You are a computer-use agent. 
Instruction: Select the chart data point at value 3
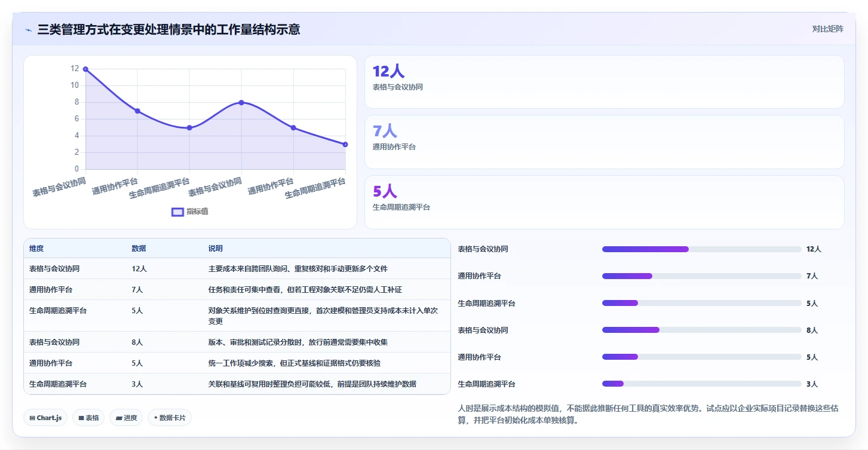tap(345, 145)
